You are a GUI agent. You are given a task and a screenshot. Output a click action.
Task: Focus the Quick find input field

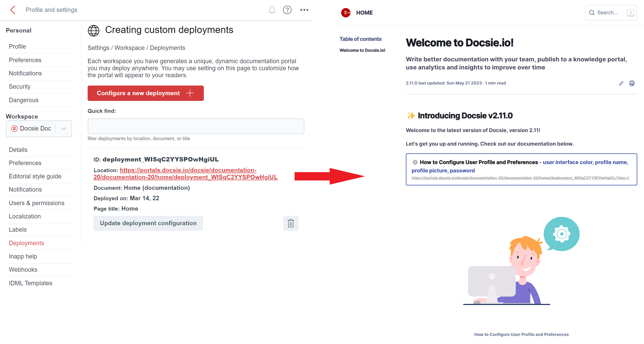pos(196,126)
